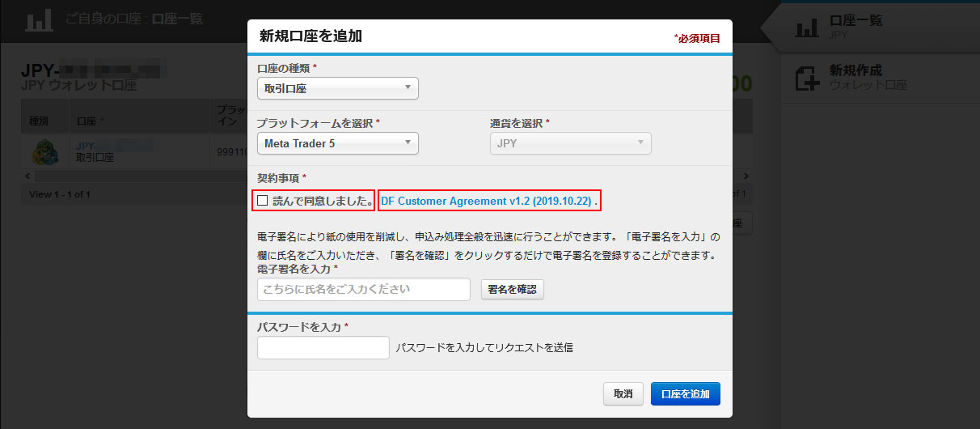980x429 pixels.
Task: Click the 署名を確認 button
Action: 513,289
